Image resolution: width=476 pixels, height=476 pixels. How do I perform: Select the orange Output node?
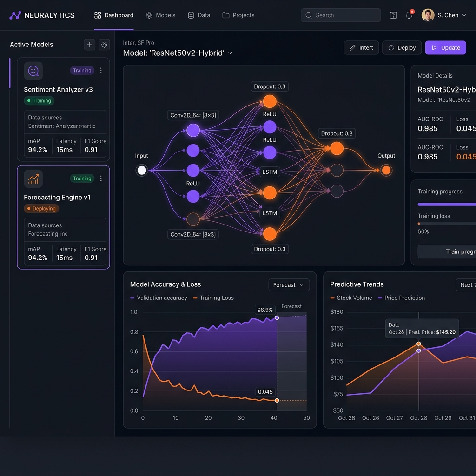click(386, 170)
